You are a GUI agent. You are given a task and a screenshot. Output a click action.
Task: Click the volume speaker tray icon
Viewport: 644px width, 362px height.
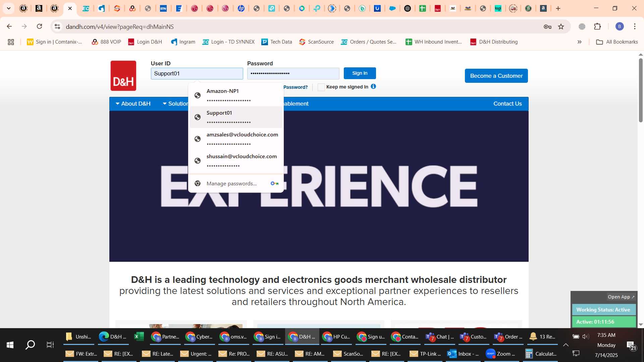[x=586, y=337]
